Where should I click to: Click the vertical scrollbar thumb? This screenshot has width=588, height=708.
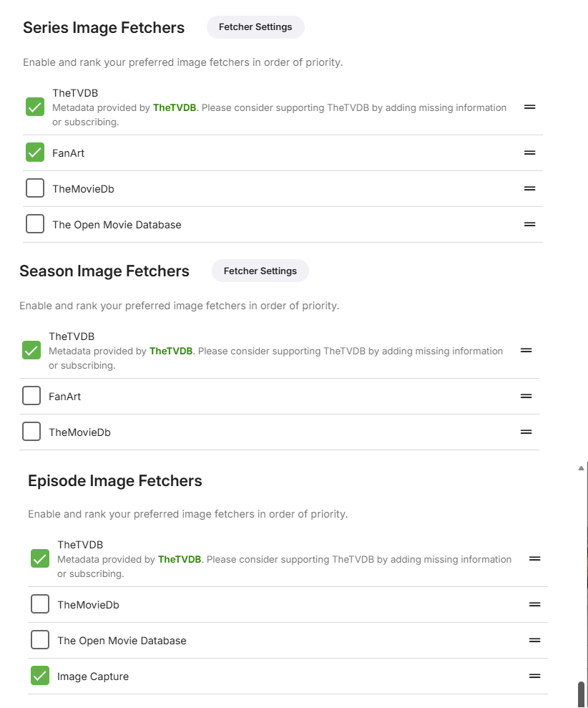tap(582, 694)
